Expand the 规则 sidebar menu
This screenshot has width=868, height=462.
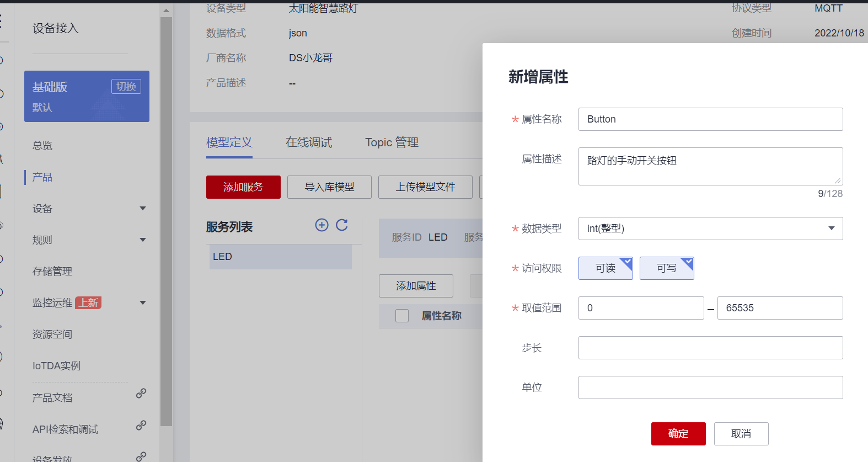143,240
